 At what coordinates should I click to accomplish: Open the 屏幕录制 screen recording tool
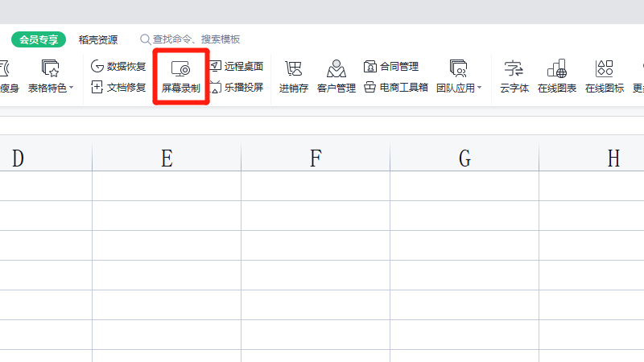click(180, 76)
